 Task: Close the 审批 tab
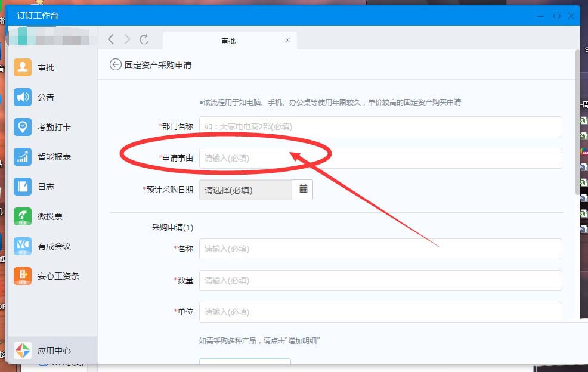tap(287, 40)
